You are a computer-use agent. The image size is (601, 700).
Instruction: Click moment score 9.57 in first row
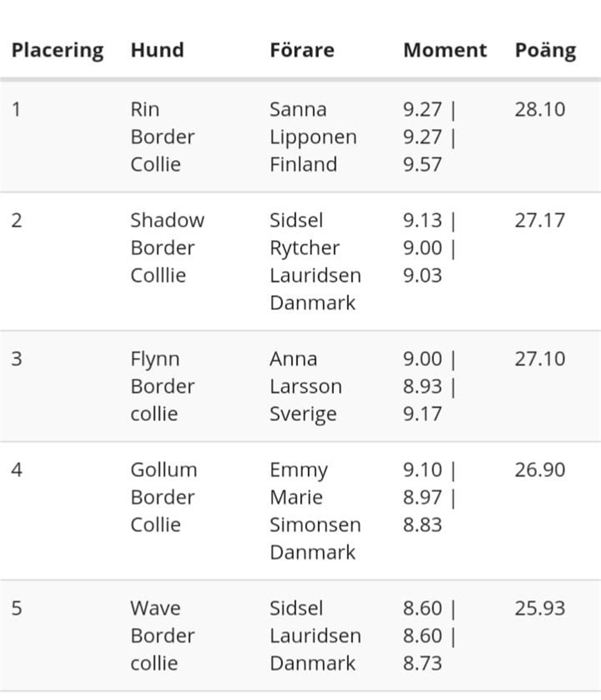pos(422,164)
